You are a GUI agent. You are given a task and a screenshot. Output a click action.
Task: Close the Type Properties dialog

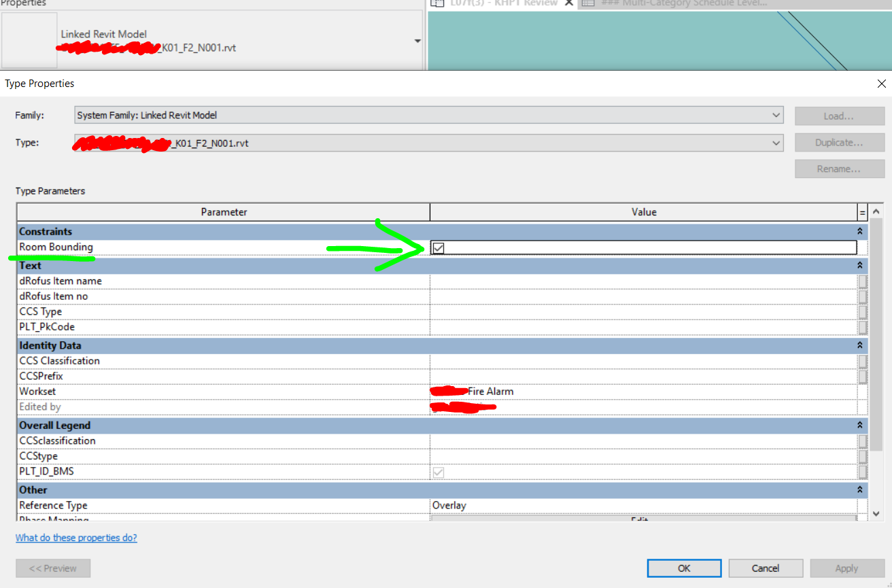[x=881, y=84]
